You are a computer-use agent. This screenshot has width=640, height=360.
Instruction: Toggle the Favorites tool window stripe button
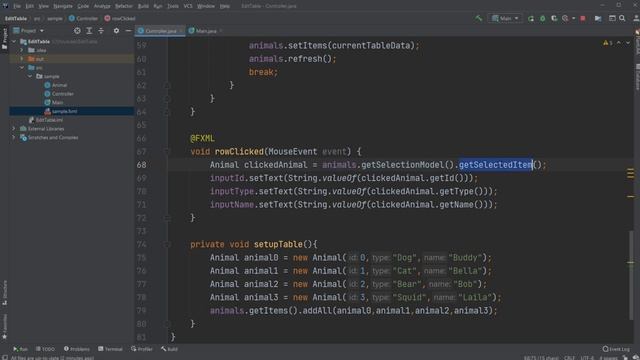(x=4, y=327)
